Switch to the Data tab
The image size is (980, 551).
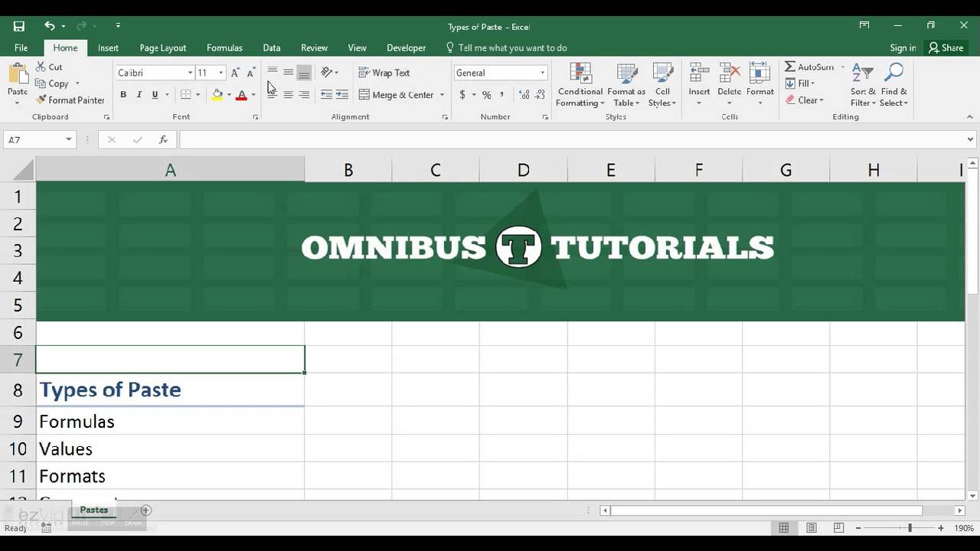tap(272, 47)
